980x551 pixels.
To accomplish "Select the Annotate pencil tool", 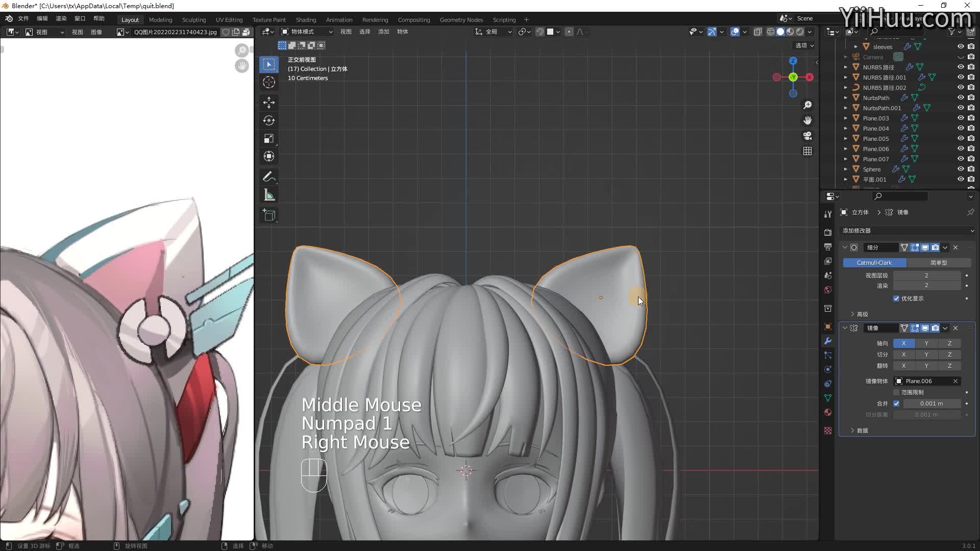I will (x=269, y=177).
